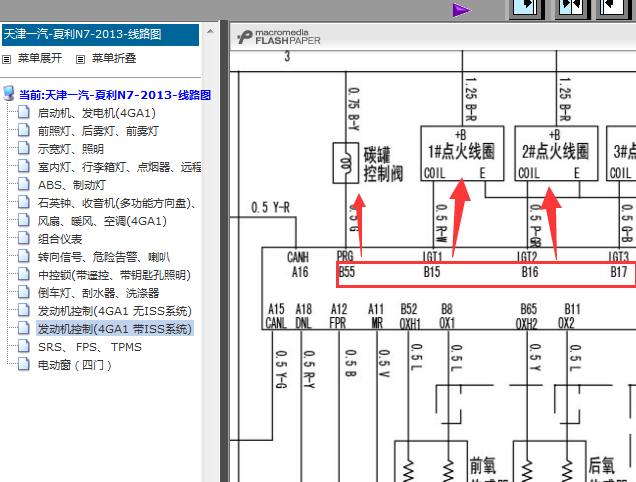This screenshot has height=482, width=636.
Task: Click the 1#点火线圈 component box
Action: click(x=462, y=153)
